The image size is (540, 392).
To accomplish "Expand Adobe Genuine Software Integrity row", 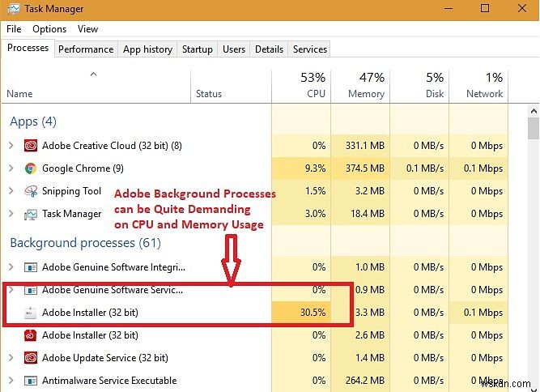I will tap(11, 267).
